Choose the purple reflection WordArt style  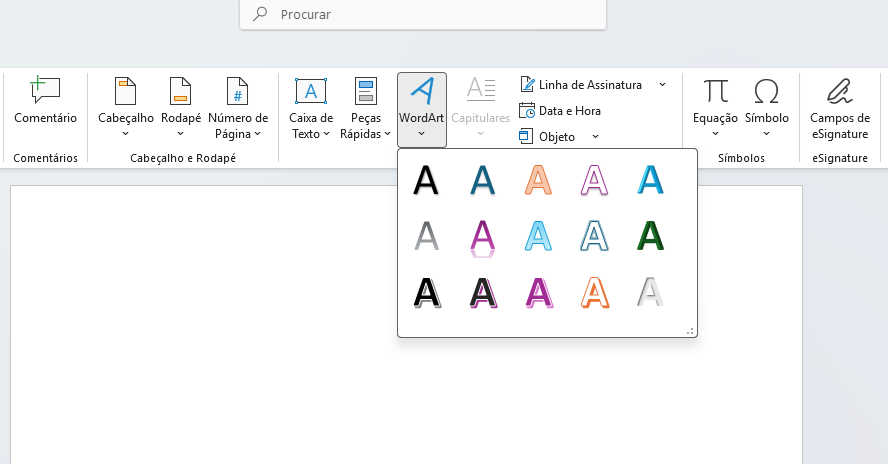coord(483,238)
